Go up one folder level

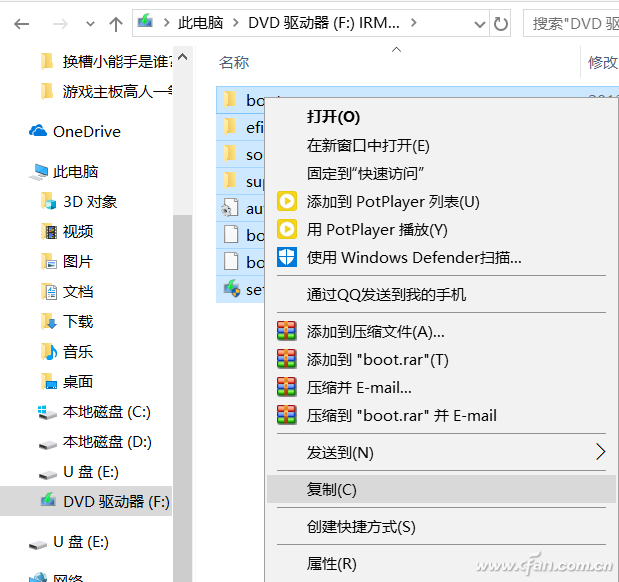[x=116, y=24]
